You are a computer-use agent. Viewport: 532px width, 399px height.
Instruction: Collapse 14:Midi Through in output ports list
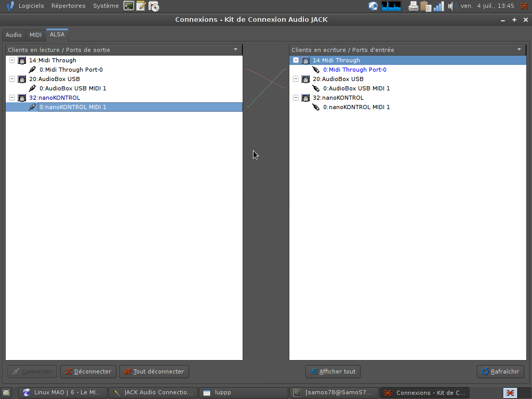click(x=12, y=60)
